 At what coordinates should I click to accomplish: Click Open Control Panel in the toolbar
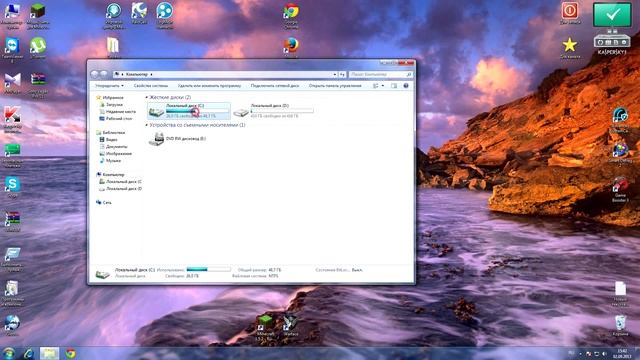pyautogui.click(x=335, y=86)
